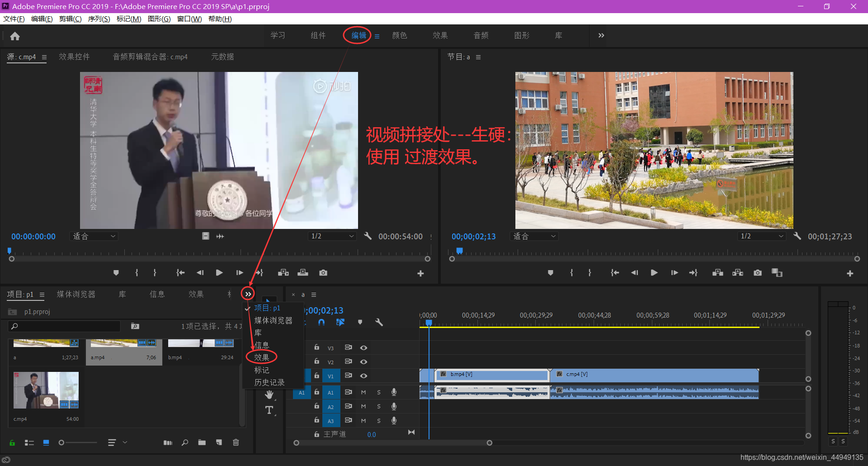The image size is (868, 466).
Task: Switch to 效果控件 tab
Action: [x=74, y=57]
